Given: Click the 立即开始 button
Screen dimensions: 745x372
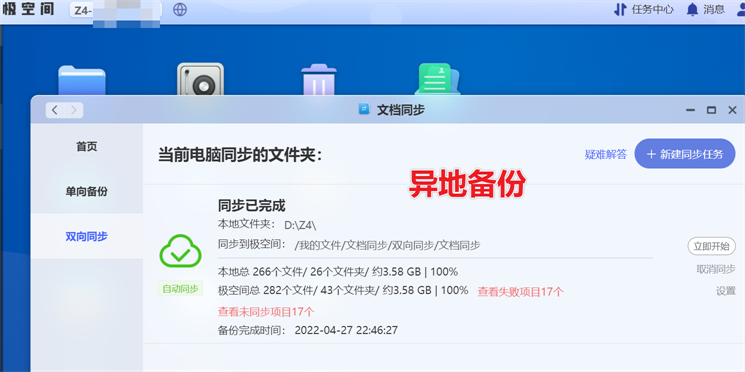Looking at the screenshot, I should 711,246.
